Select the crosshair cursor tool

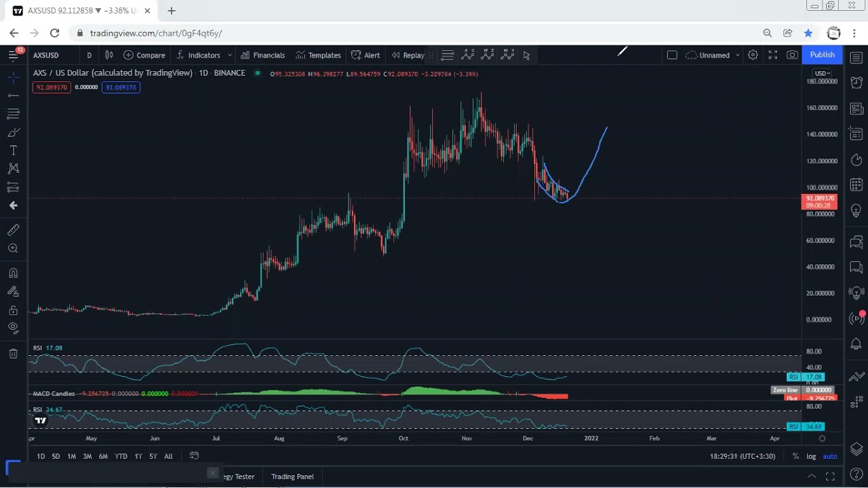(13, 78)
